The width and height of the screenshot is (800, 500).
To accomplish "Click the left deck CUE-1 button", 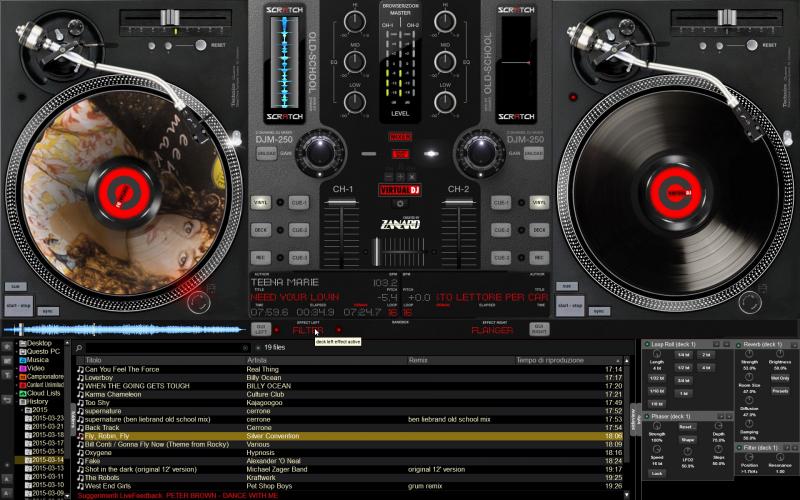I will (x=299, y=203).
